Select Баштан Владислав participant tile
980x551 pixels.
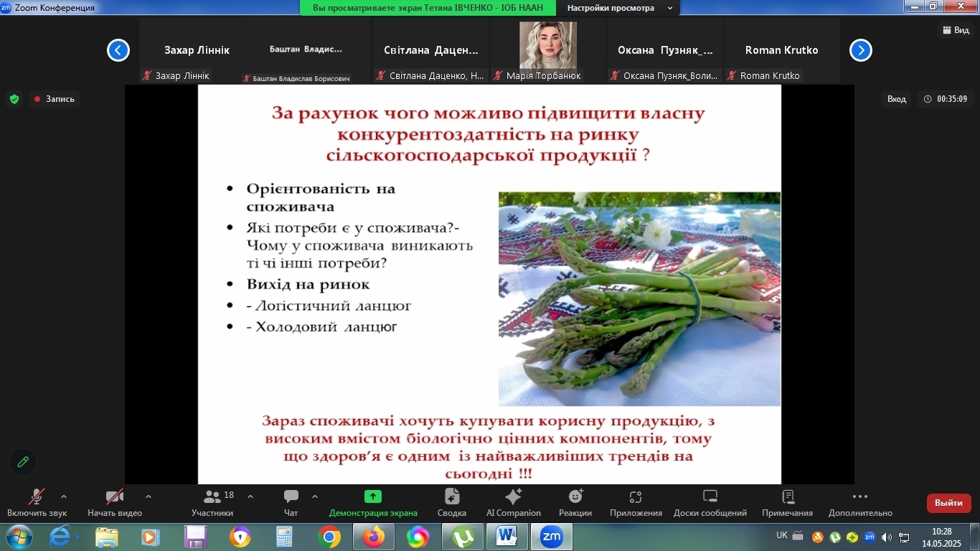click(306, 50)
